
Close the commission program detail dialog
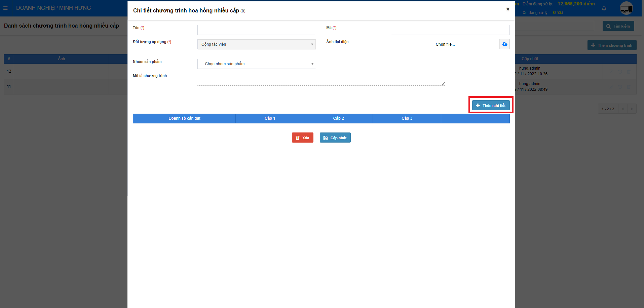point(507,9)
